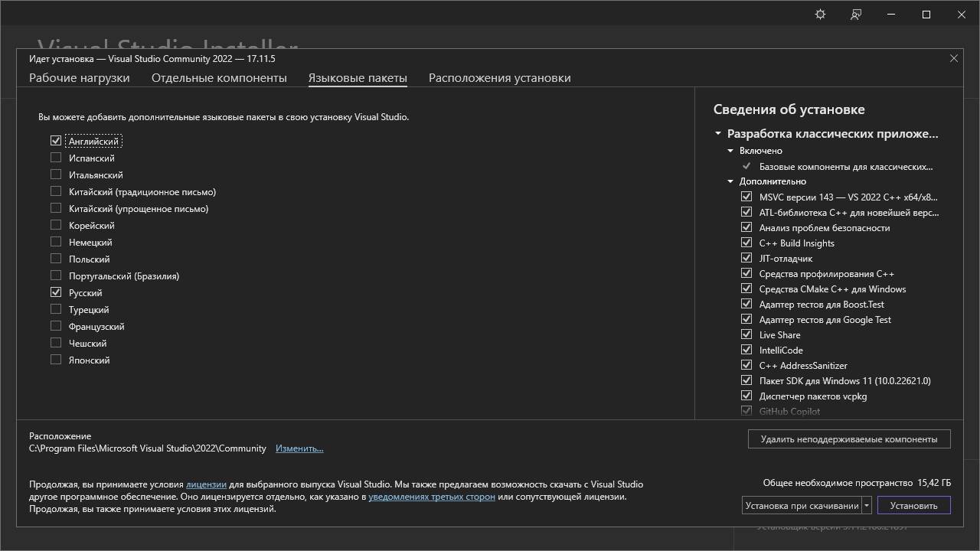This screenshot has width=980, height=551.
Task: Switch to Рабочие нагрузки tab
Action: (80, 78)
